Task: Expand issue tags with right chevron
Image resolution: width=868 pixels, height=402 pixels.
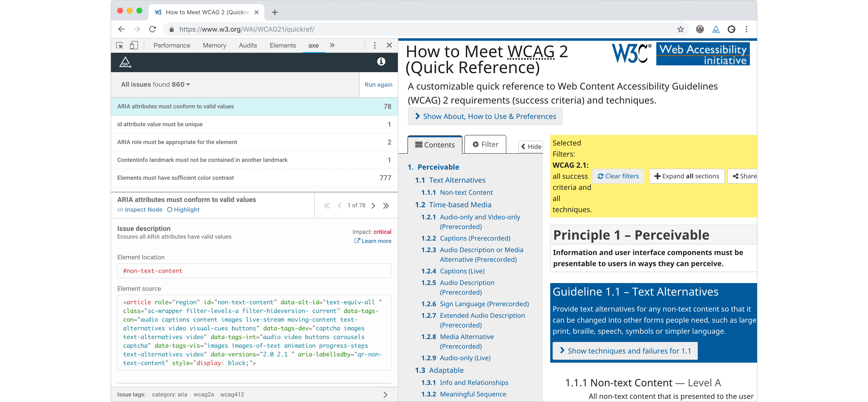Action: 386,395
